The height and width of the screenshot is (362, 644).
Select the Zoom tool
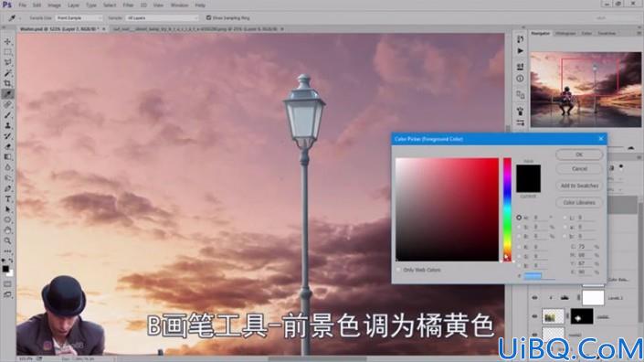pyautogui.click(x=8, y=240)
